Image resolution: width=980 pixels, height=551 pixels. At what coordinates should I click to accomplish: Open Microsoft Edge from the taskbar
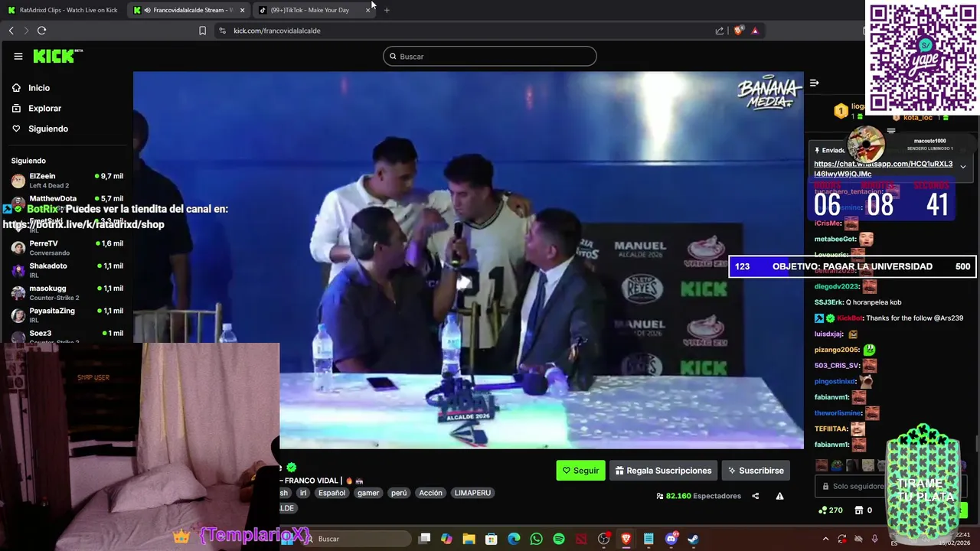pos(514,539)
